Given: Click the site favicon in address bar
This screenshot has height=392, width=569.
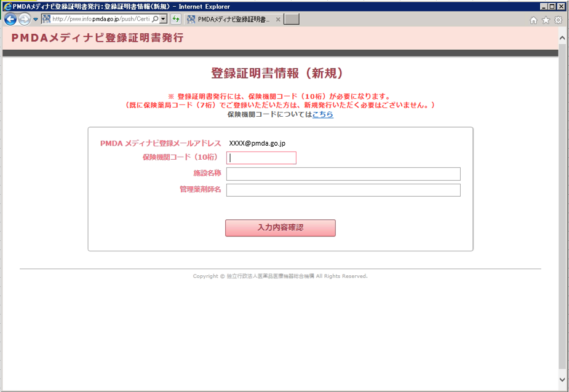Looking at the screenshot, I should [46, 19].
